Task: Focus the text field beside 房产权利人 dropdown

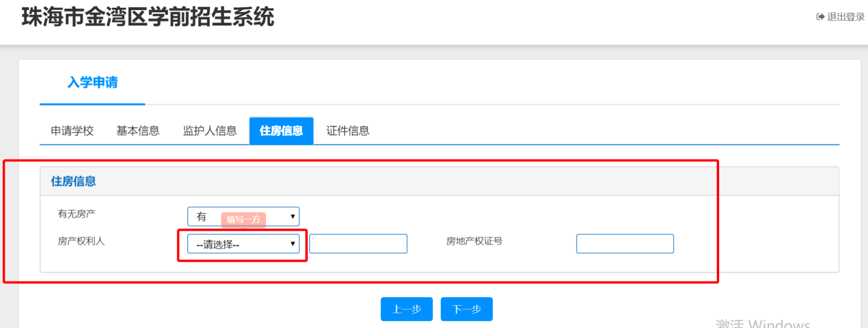Action: click(x=358, y=244)
